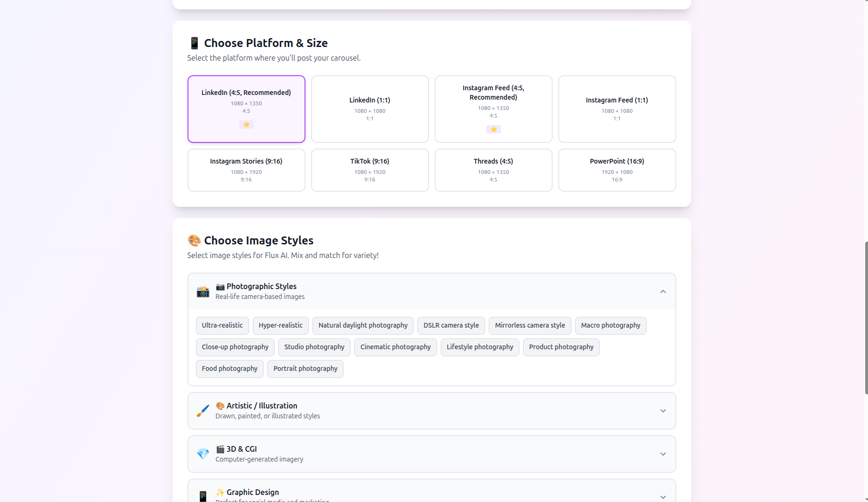Image resolution: width=868 pixels, height=502 pixels.
Task: Choose Studio photography style
Action: click(x=314, y=347)
